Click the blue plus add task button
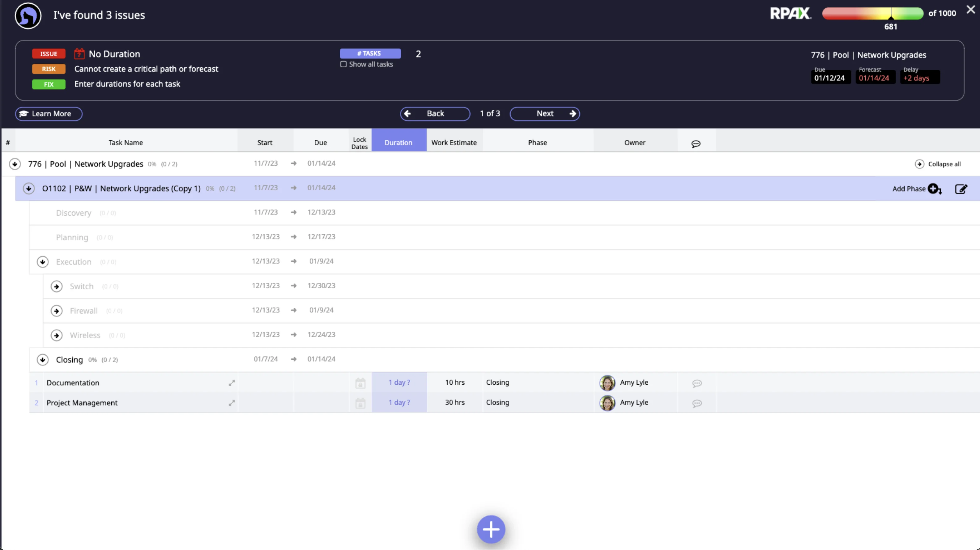The width and height of the screenshot is (980, 550). coord(491,529)
